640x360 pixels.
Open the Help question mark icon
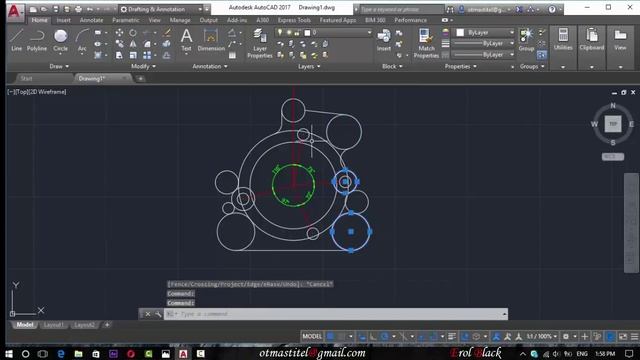point(552,9)
